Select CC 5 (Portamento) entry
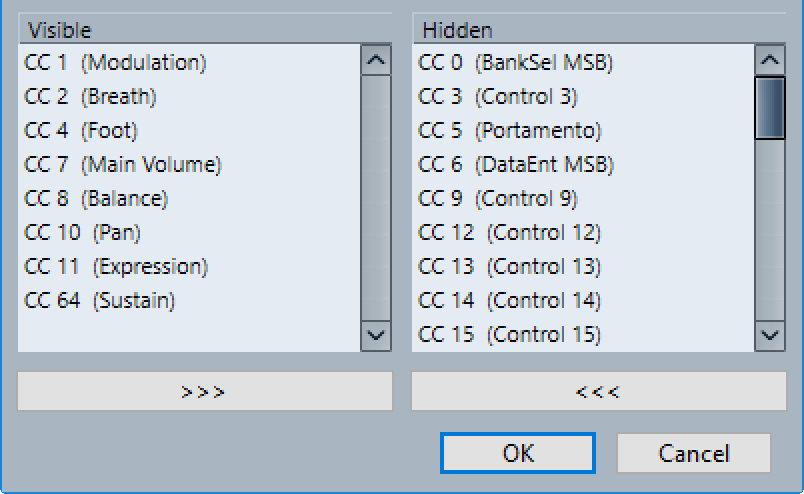The height and width of the screenshot is (494, 804). [x=583, y=131]
